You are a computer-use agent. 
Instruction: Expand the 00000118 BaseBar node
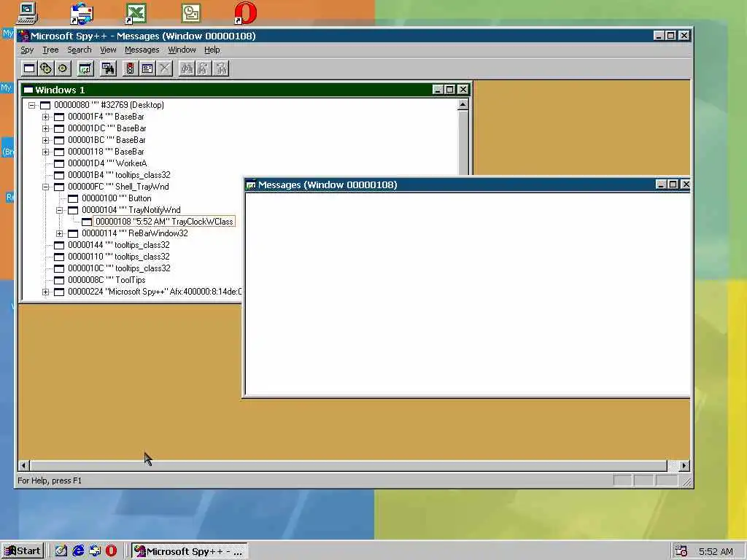tap(46, 152)
